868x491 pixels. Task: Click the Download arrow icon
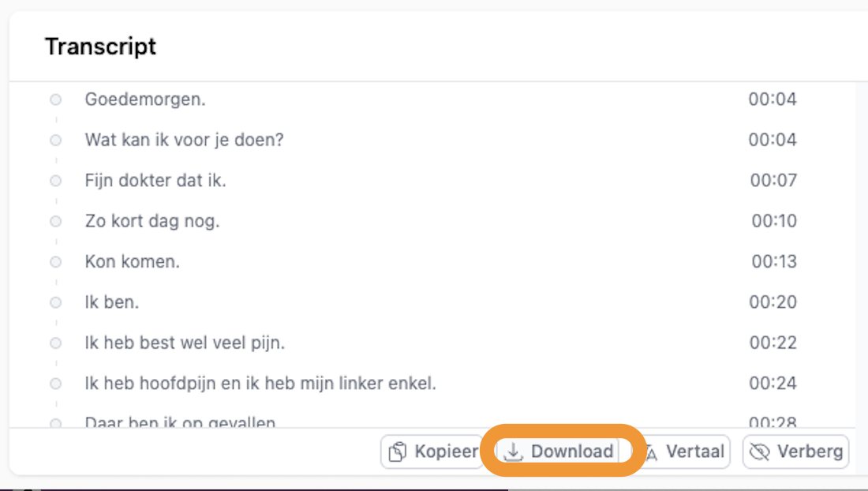[514, 452]
